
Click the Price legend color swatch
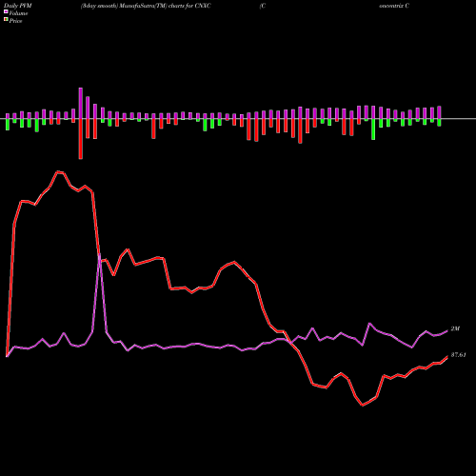[6, 19]
